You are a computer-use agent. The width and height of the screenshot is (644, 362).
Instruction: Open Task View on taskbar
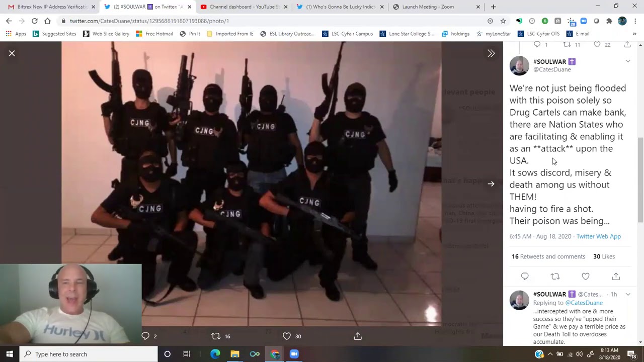click(x=187, y=354)
